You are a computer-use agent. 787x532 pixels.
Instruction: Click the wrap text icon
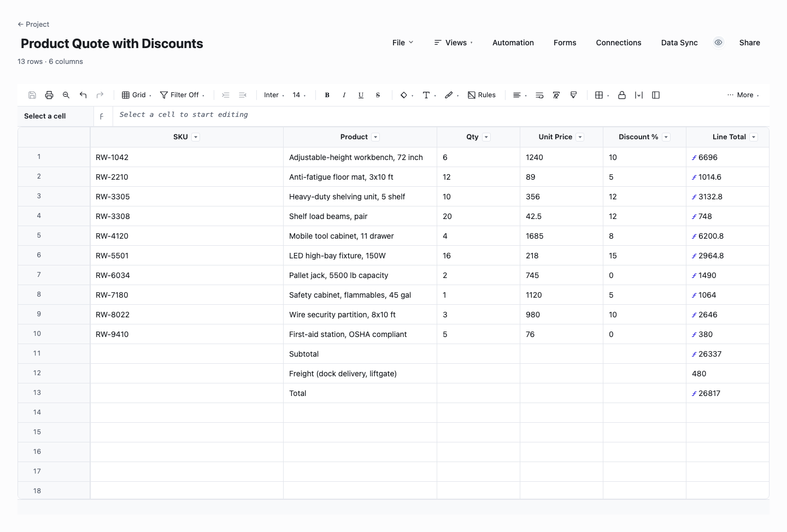(539, 95)
